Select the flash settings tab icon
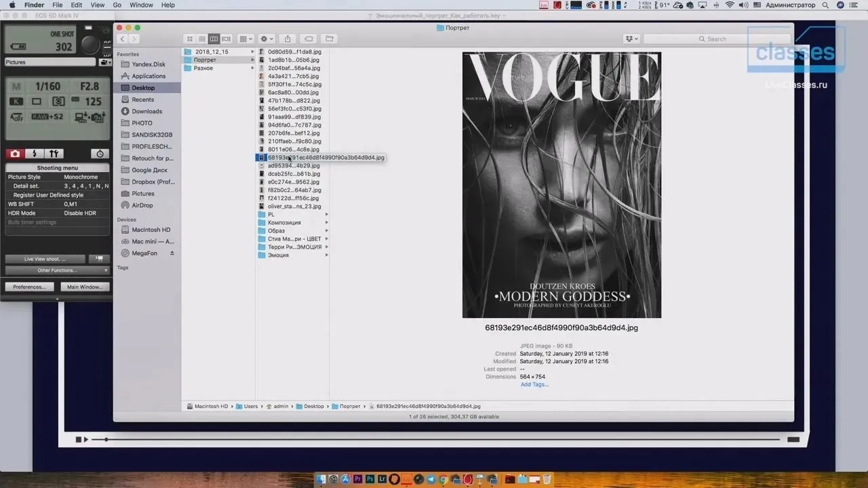 [x=35, y=154]
